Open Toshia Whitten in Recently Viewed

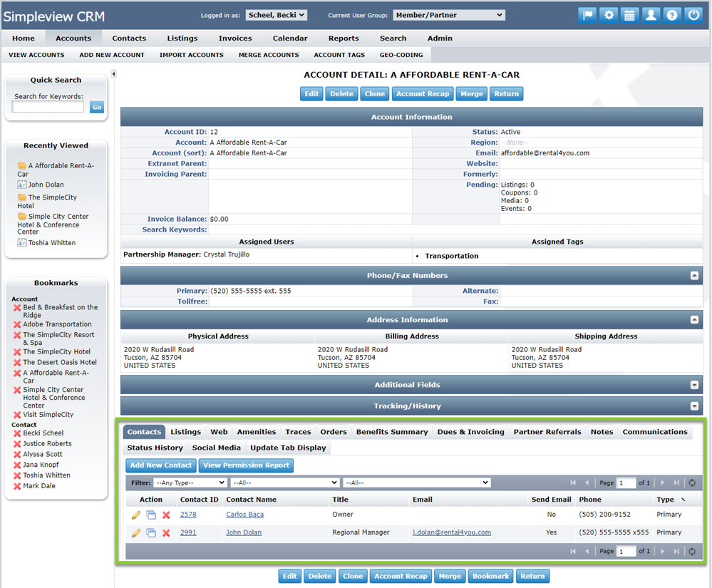[52, 243]
